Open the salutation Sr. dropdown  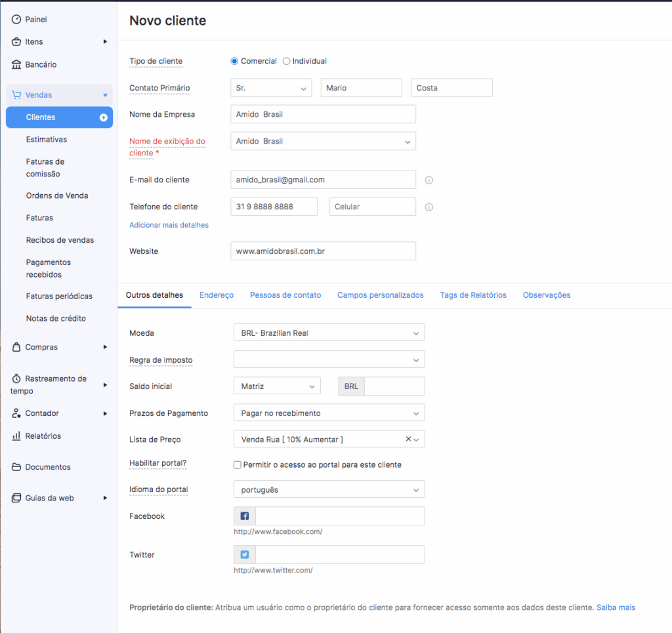pyautogui.click(x=271, y=88)
